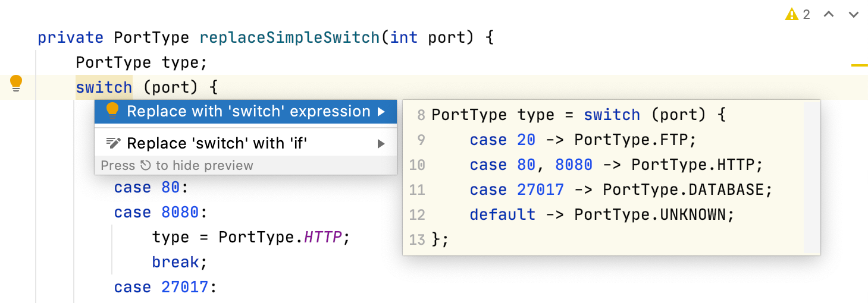Click the yellow lightbulb in the gutter
This screenshot has height=303, width=868.
click(17, 84)
